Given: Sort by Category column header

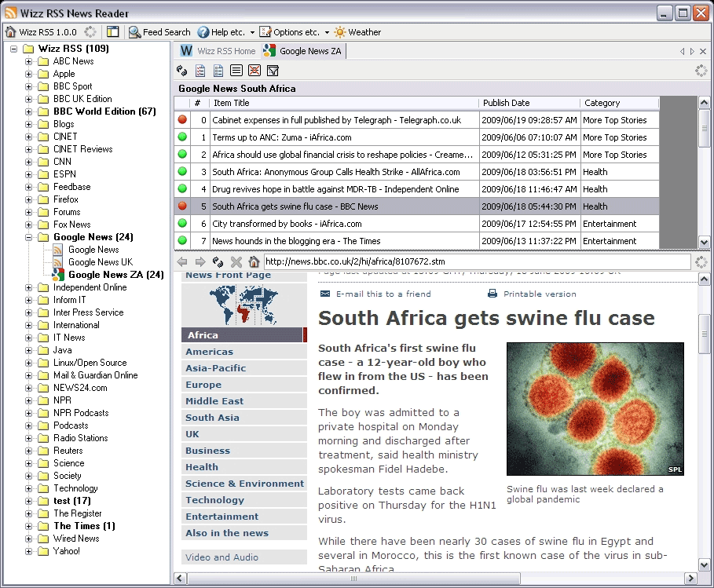Looking at the screenshot, I should [x=620, y=103].
